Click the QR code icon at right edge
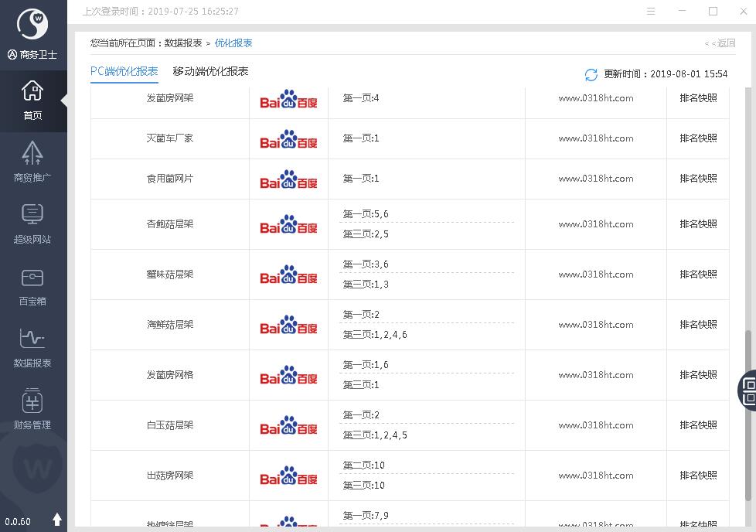The height and width of the screenshot is (532, 756). [748, 390]
